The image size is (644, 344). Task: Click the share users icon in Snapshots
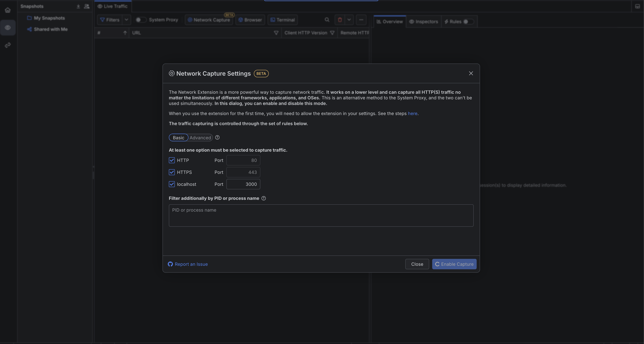(x=86, y=6)
